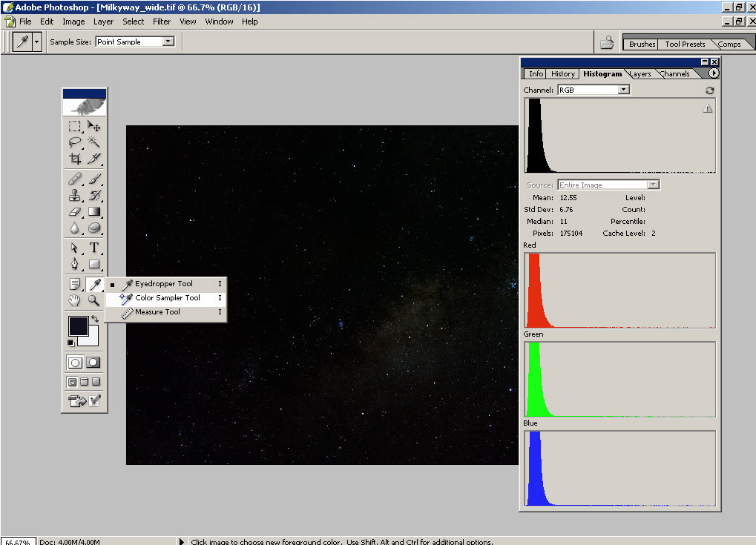Choose Color Sampler Tool from flyout
The image size is (756, 545).
167,298
